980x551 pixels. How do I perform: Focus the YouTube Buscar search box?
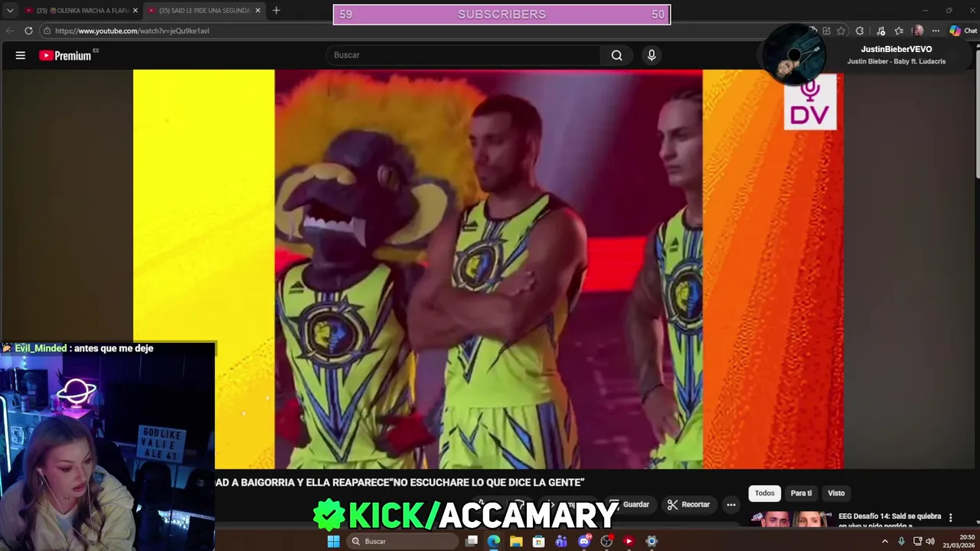(x=464, y=55)
